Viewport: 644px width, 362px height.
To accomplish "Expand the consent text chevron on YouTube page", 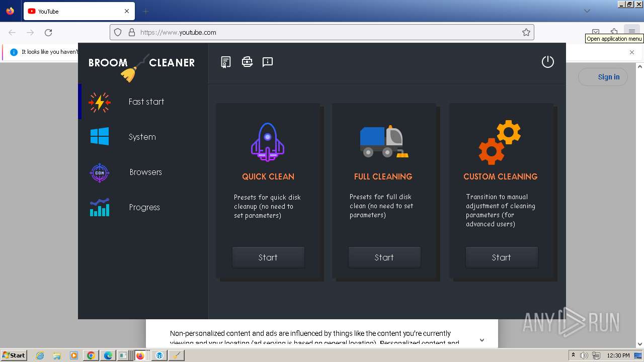I will tap(481, 340).
